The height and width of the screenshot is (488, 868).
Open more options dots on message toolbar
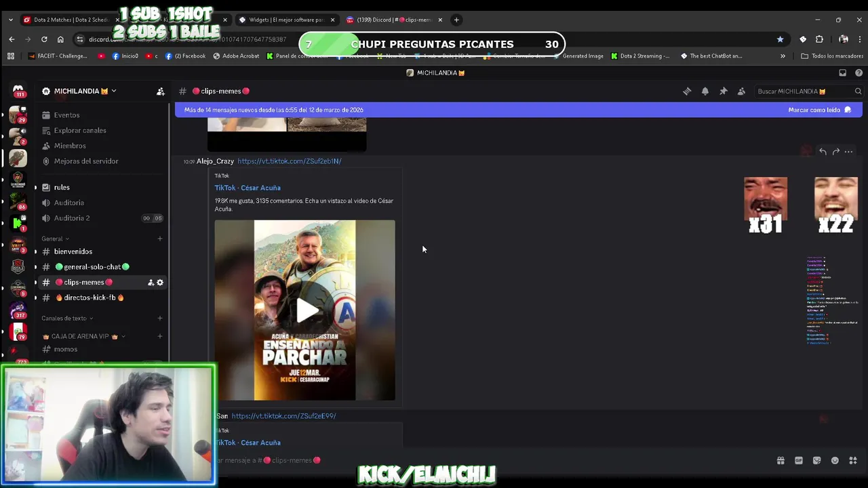[848, 152]
